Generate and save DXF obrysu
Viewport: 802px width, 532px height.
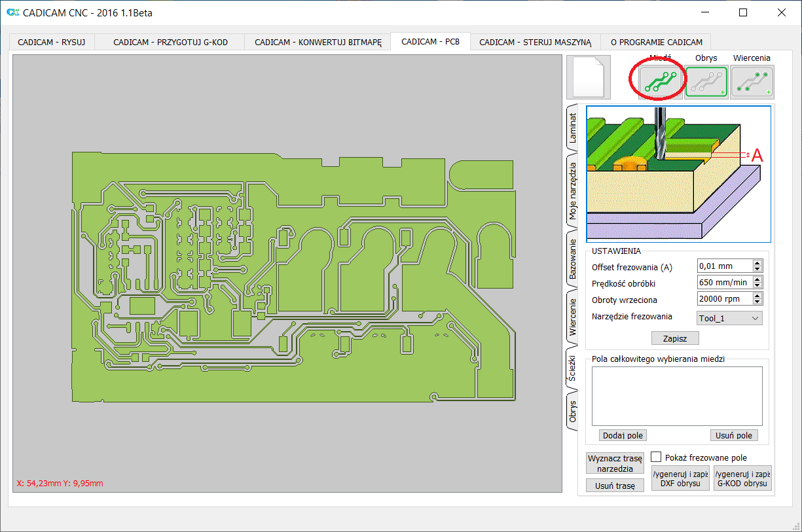pyautogui.click(x=681, y=478)
